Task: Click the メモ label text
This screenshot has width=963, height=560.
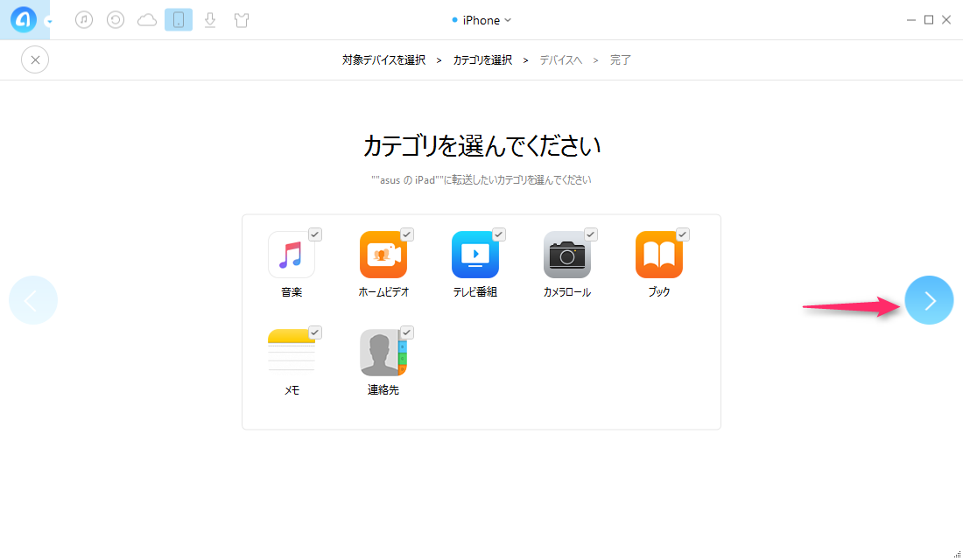Action: click(292, 390)
